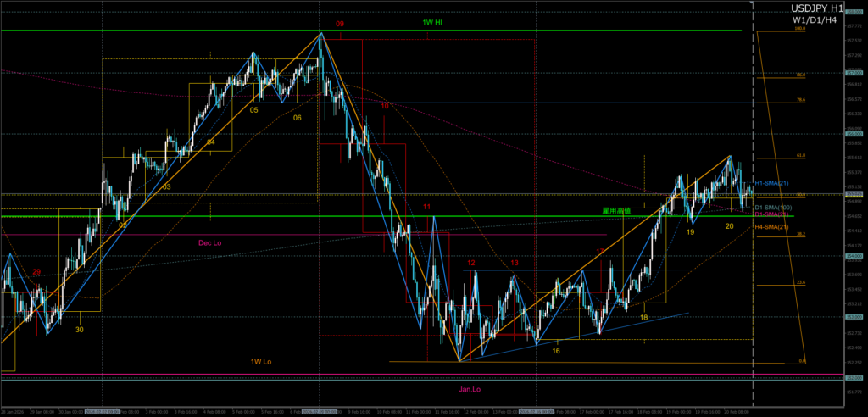
Task: Select the H4-SMA(21) indicator label
Action: point(771,227)
